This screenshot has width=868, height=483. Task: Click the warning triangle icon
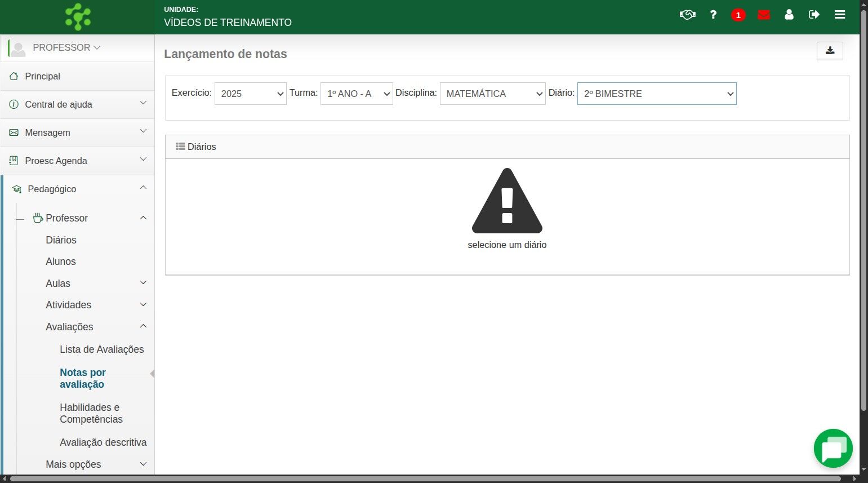pyautogui.click(x=507, y=201)
